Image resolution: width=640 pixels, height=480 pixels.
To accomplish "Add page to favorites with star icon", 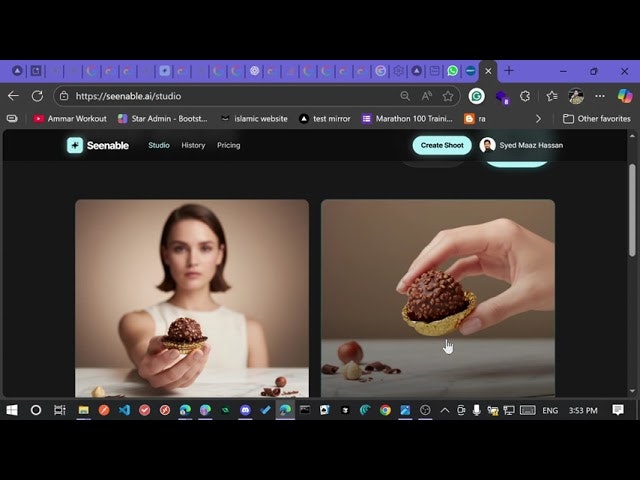I will [x=448, y=96].
